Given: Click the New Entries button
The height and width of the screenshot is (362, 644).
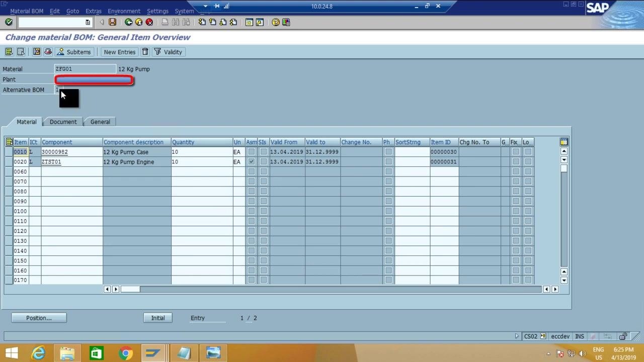Looking at the screenshot, I should coord(120,52).
